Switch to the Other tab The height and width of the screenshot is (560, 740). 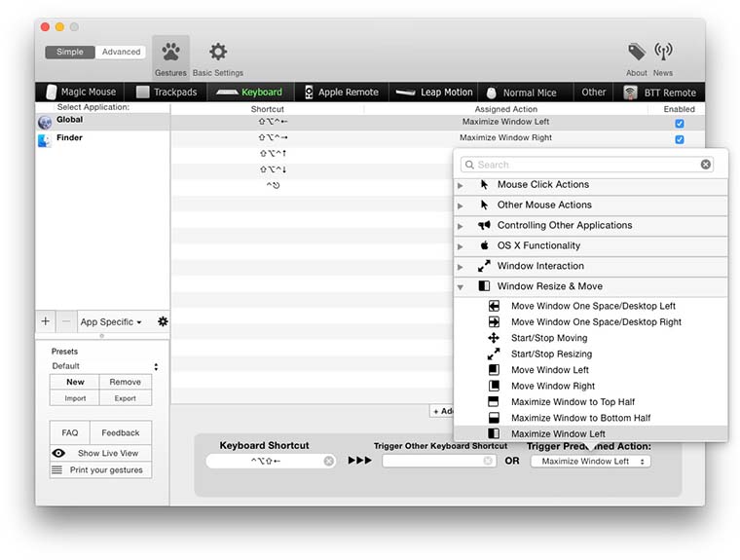click(x=593, y=93)
